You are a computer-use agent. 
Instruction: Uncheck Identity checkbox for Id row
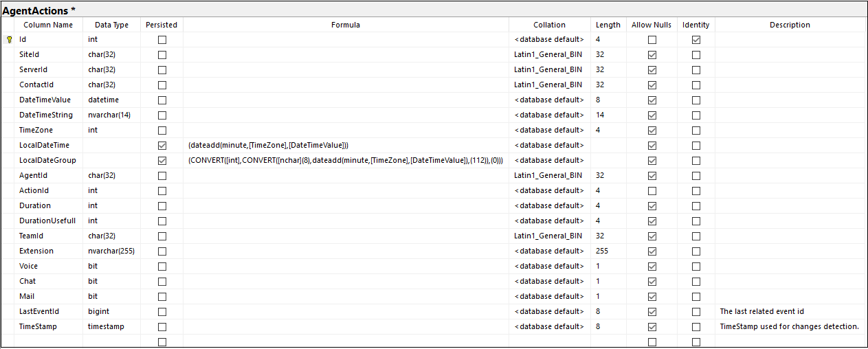coord(696,40)
